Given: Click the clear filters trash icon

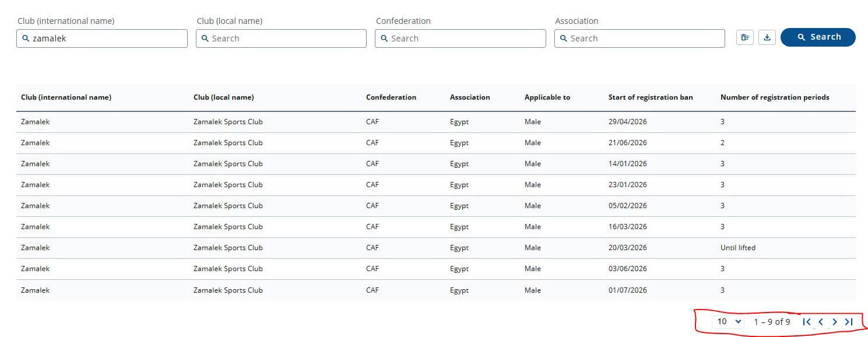Looking at the screenshot, I should click(x=745, y=37).
